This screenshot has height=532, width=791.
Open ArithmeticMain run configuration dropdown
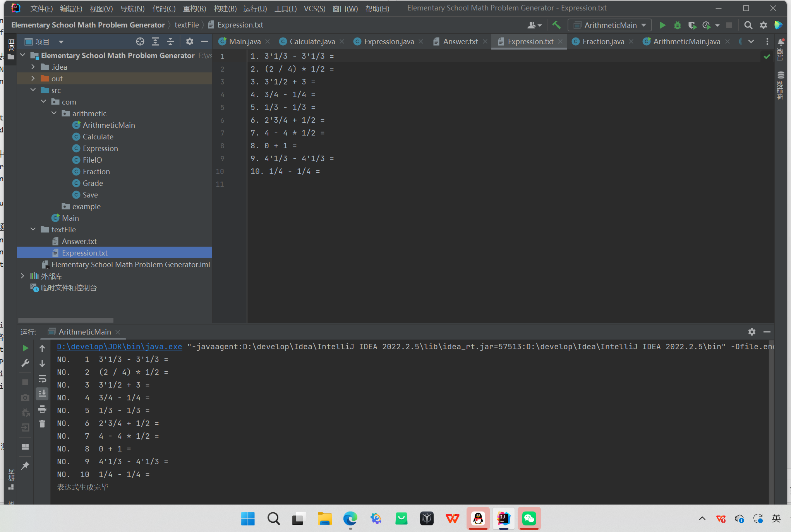point(610,25)
